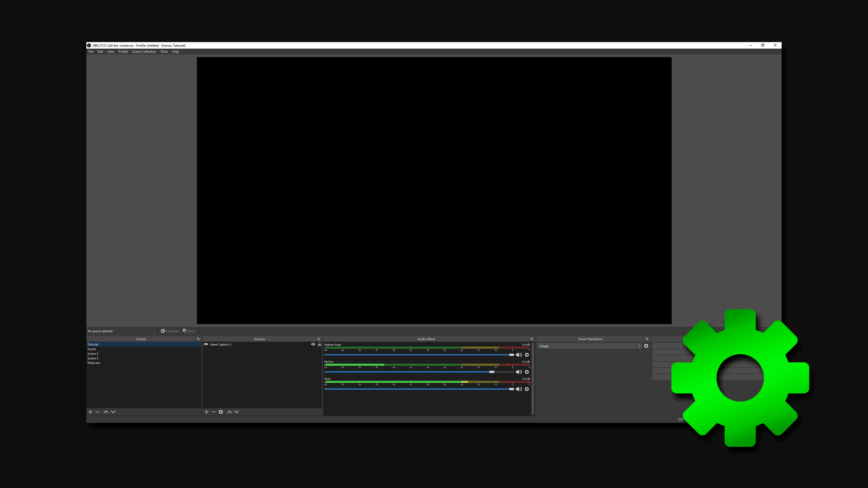Click the Filters button on source toolbar
The image size is (868, 488).
point(189,331)
